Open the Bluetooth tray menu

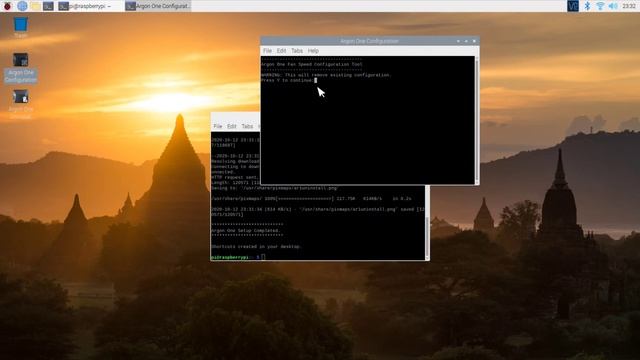[x=587, y=6]
